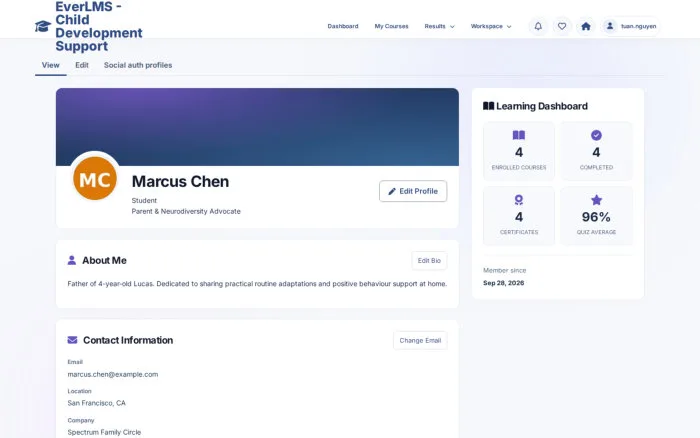The image size is (700, 438).
Task: Switch to the Edit tab
Action: [x=82, y=65]
